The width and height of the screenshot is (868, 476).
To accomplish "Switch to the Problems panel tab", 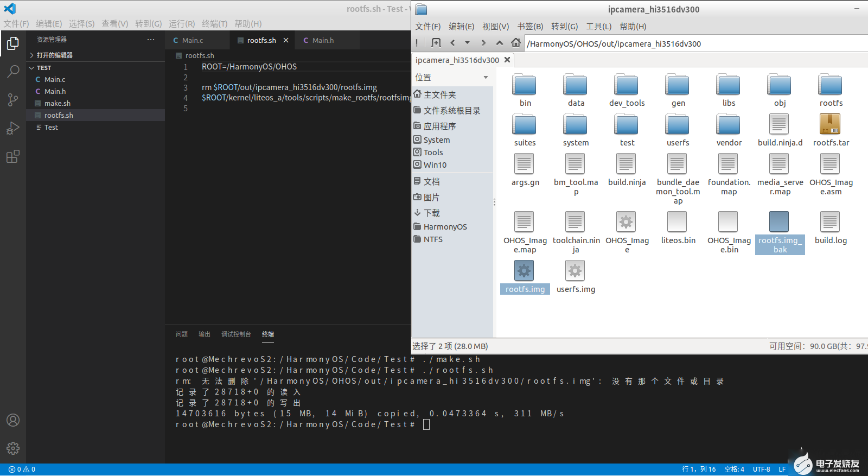I will 182,334.
